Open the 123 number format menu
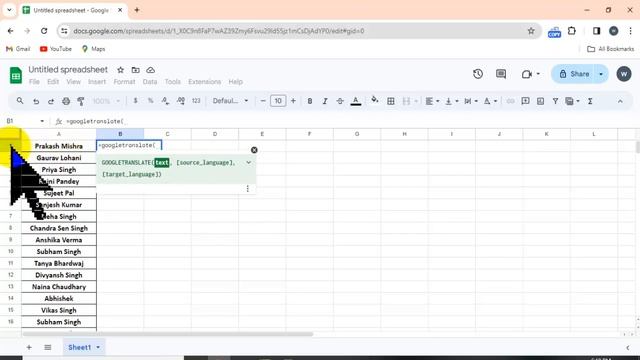Image resolution: width=640 pixels, height=360 pixels. (x=196, y=101)
